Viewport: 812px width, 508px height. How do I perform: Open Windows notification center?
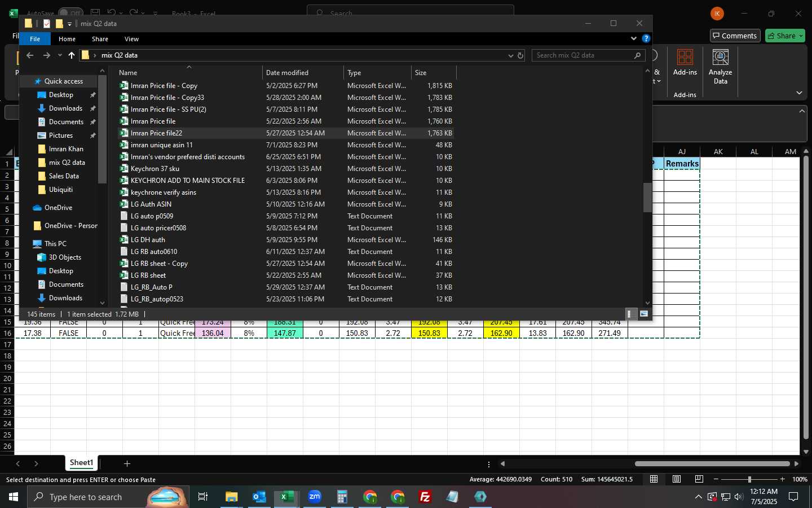[x=793, y=497]
